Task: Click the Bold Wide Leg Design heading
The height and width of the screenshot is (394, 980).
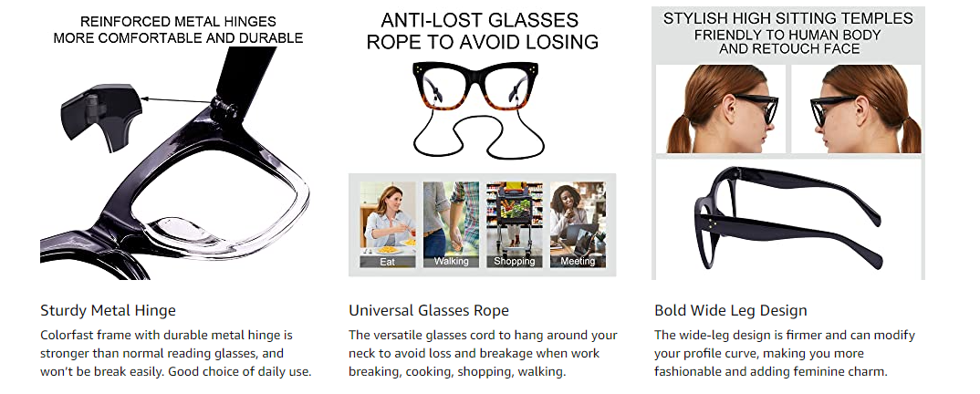Action: click(731, 310)
